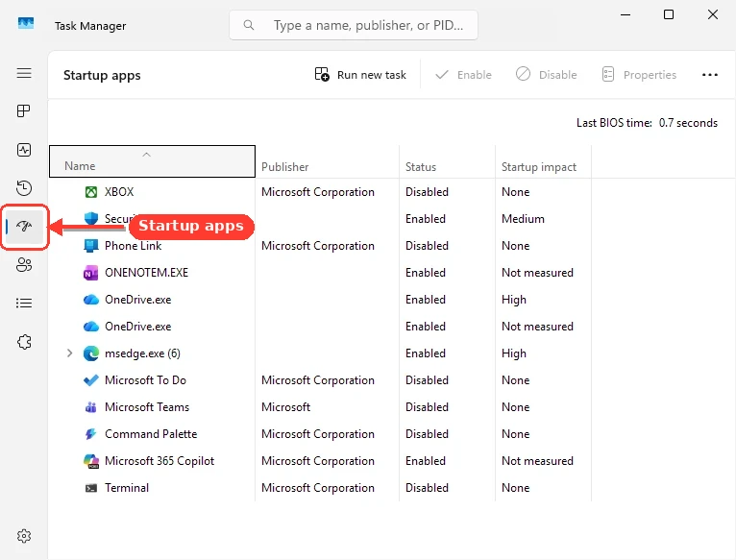Open Properties from the toolbar

pyautogui.click(x=639, y=75)
